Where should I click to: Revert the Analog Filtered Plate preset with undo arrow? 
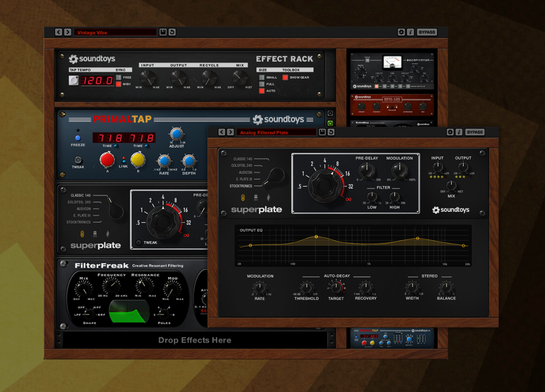point(331,132)
